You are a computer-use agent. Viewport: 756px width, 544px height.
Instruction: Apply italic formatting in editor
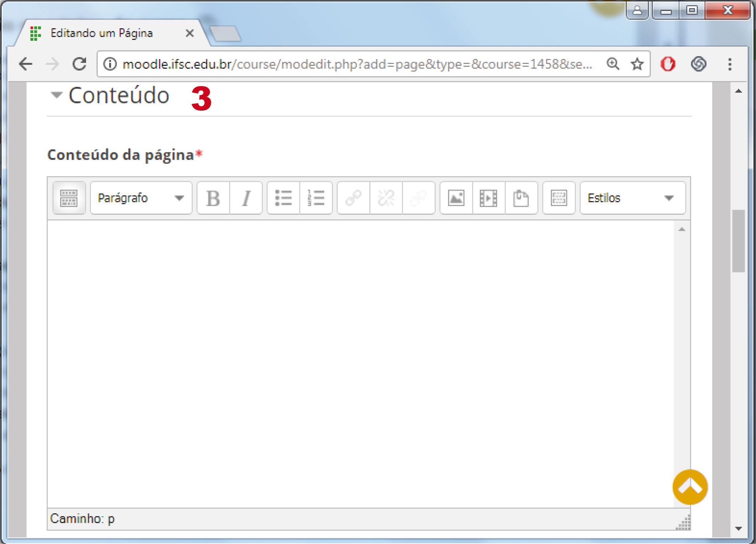pyautogui.click(x=246, y=198)
